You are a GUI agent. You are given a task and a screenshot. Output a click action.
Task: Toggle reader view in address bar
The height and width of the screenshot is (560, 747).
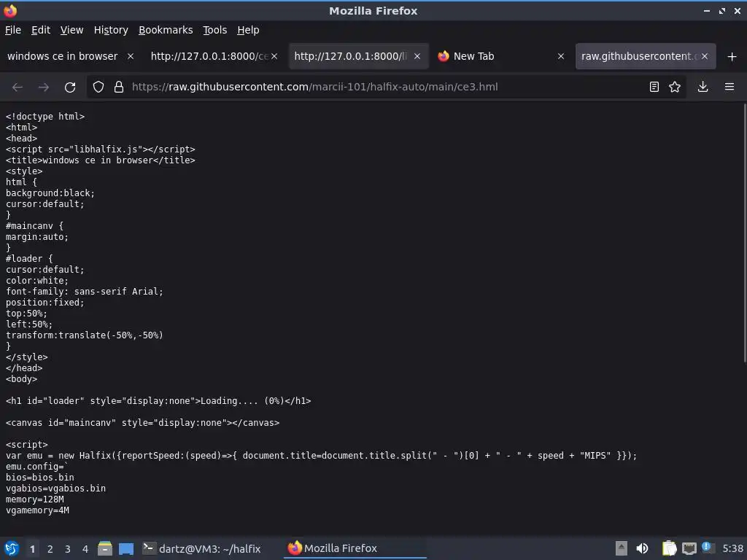click(654, 87)
